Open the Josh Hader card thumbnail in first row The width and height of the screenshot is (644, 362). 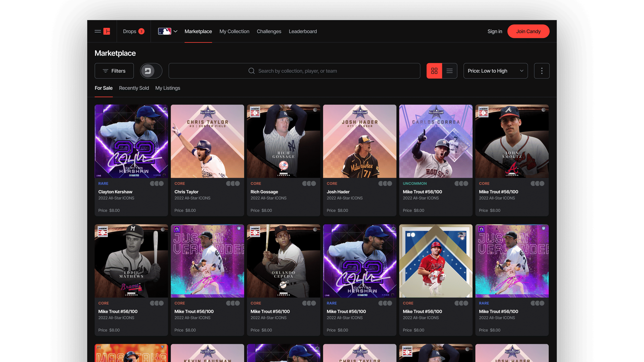(360, 141)
